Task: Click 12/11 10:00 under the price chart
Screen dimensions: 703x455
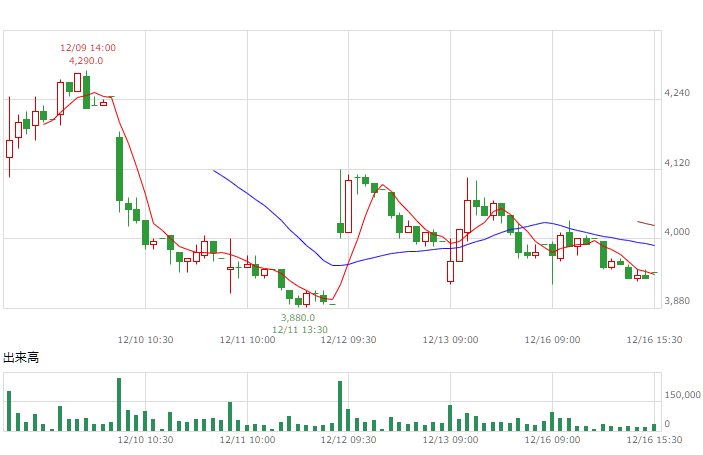Action: [247, 340]
